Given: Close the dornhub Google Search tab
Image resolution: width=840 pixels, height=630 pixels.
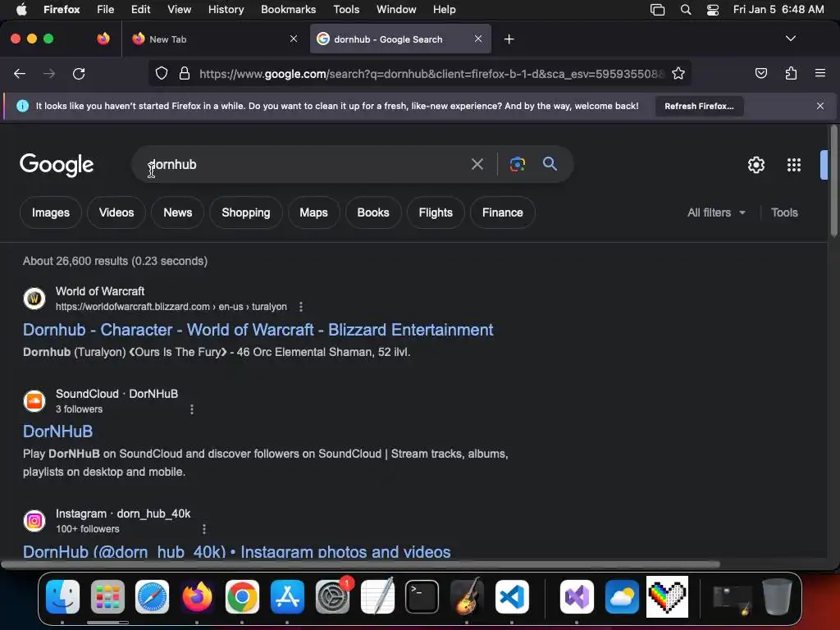Looking at the screenshot, I should (x=478, y=39).
